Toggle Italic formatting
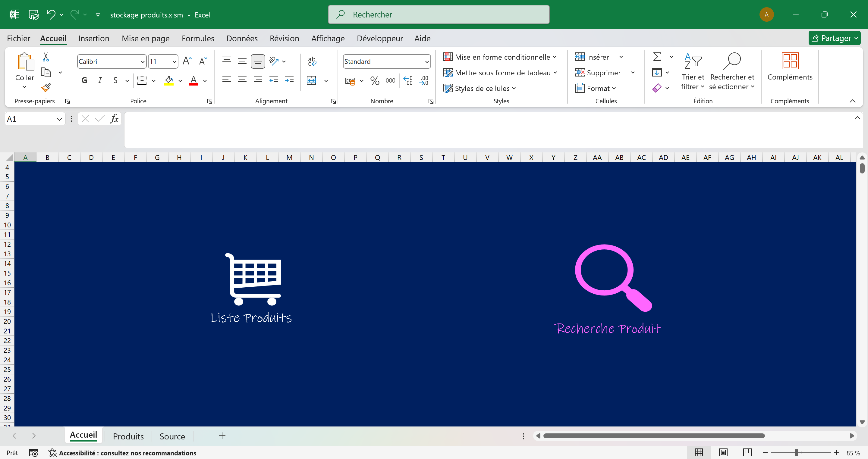 coord(100,80)
